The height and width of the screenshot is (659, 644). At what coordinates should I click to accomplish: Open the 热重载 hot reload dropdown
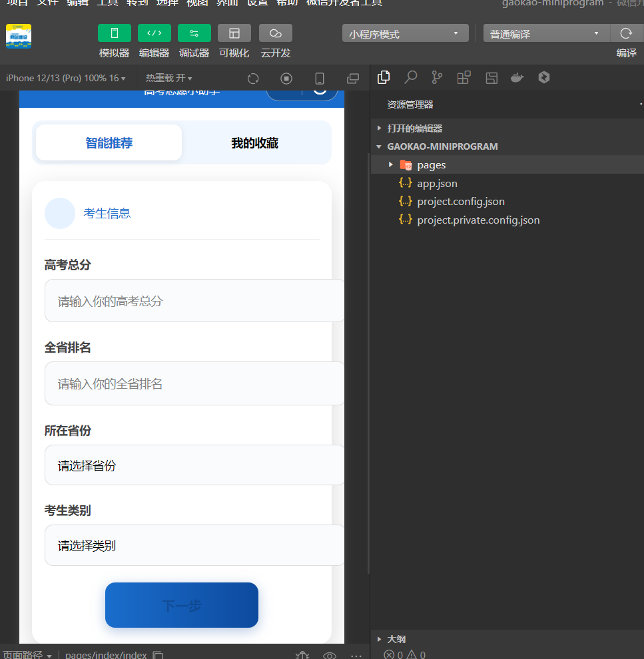coord(168,78)
